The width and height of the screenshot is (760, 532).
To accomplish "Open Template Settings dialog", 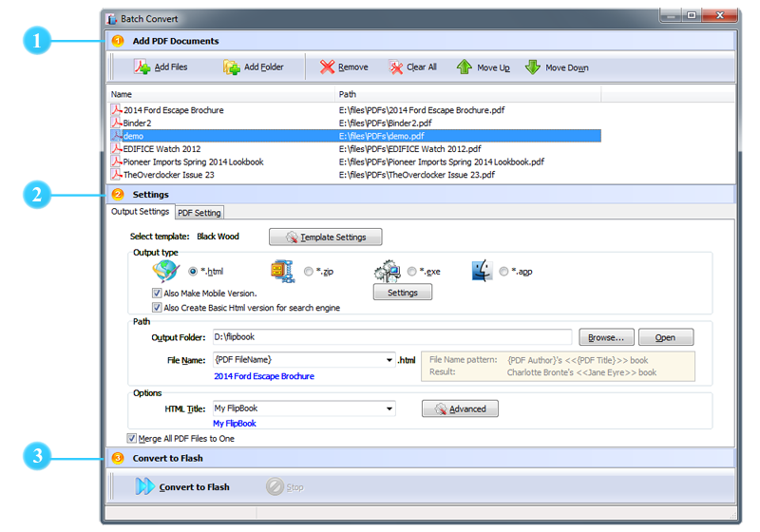I will click(x=326, y=237).
